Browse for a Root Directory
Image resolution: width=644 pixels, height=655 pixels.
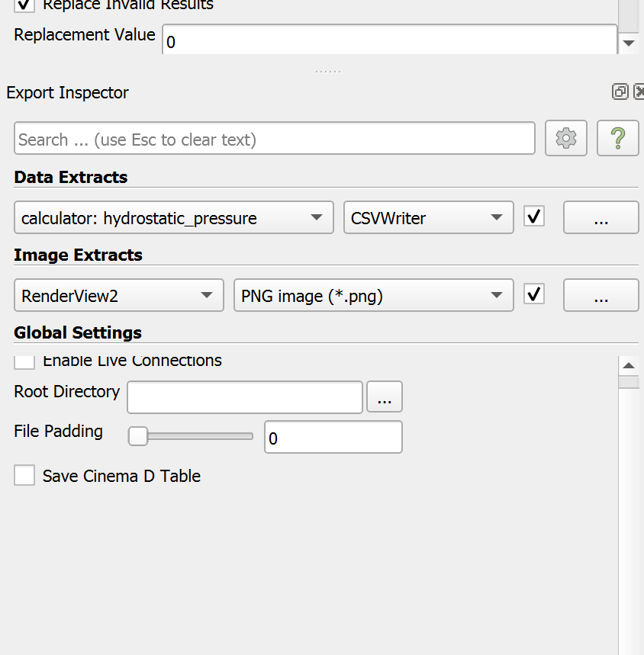[385, 397]
